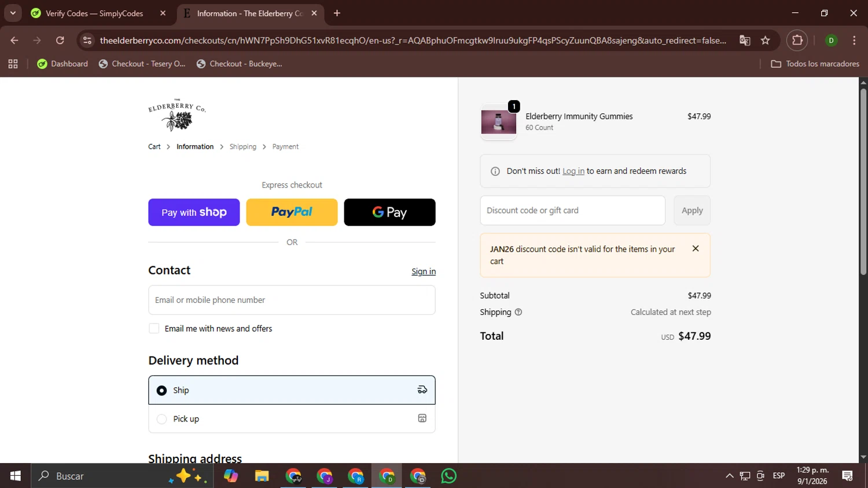Image resolution: width=868 pixels, height=488 pixels.
Task: Open Elderberry Immunity Gummies product thumbnail
Action: [498, 122]
